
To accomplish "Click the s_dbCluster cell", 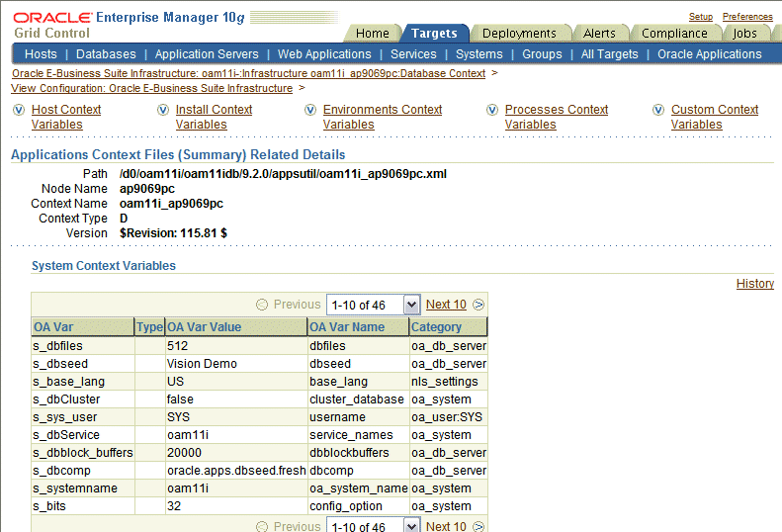I will tap(83, 399).
